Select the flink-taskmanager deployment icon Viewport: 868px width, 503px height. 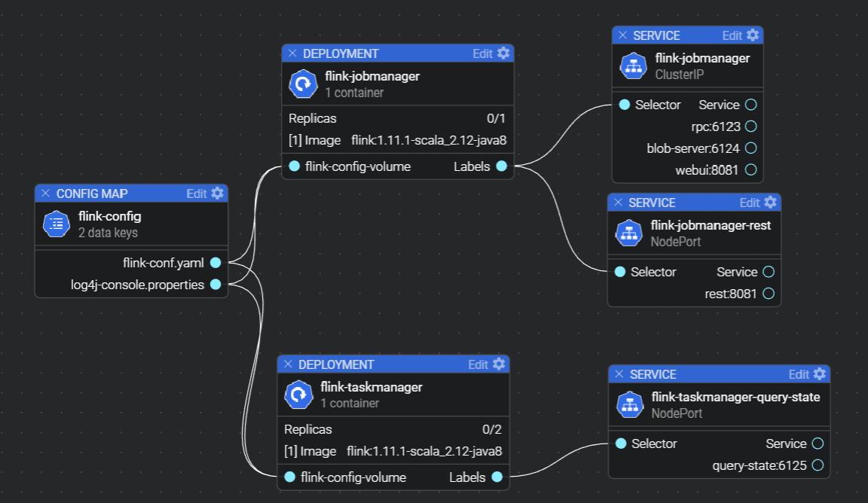298,395
